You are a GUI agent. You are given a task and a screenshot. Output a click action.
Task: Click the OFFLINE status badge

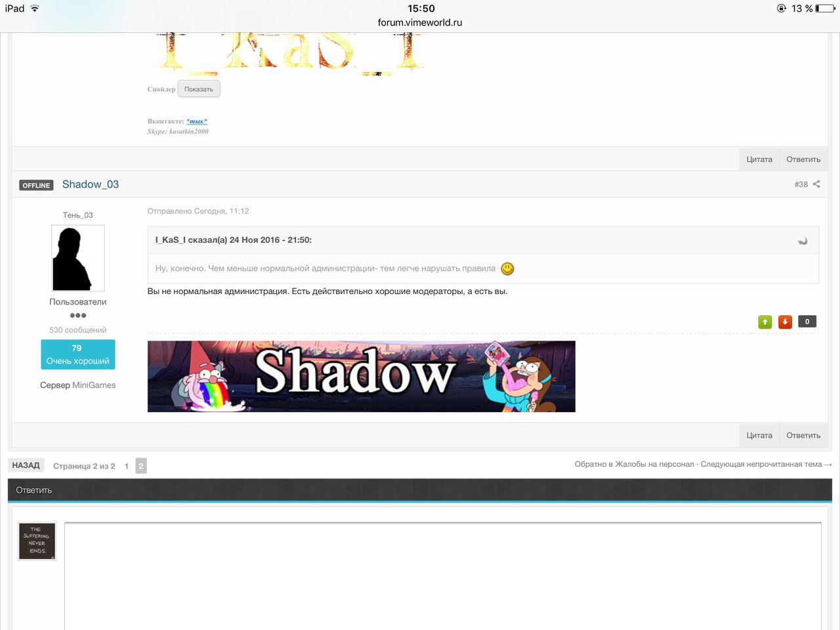(x=36, y=186)
